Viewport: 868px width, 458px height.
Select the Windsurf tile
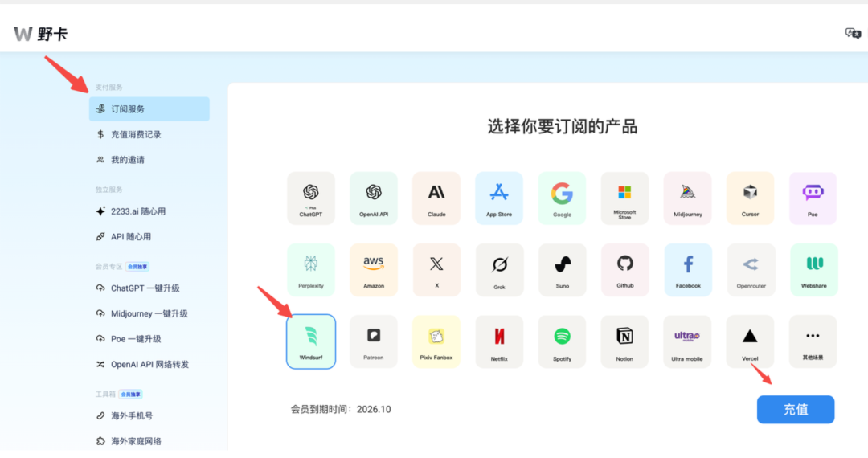pos(310,341)
